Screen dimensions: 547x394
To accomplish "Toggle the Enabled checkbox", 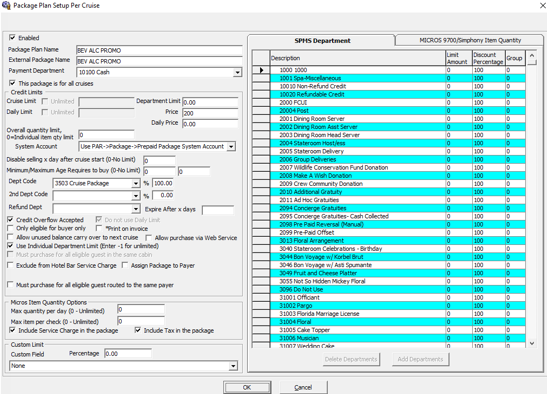I will [x=13, y=37].
